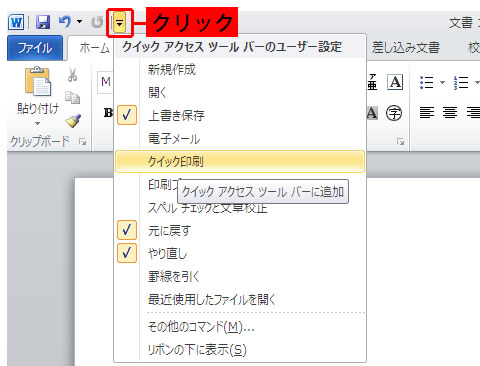Select the Format Painter brush icon

coord(73,121)
